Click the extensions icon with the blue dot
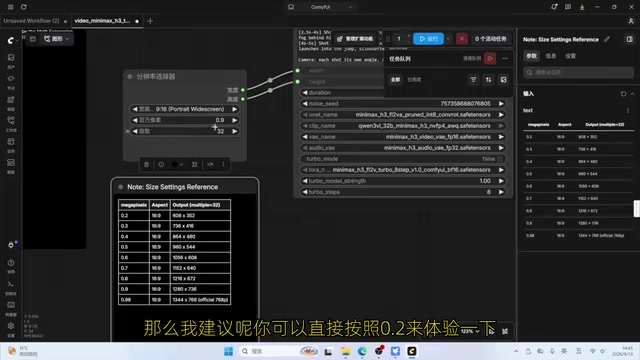Image resolution: width=640 pixels, height=360 pixels. 11,245
